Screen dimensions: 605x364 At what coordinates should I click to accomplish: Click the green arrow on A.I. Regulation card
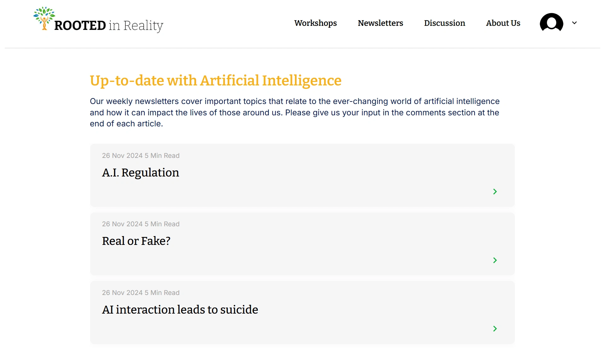click(495, 192)
